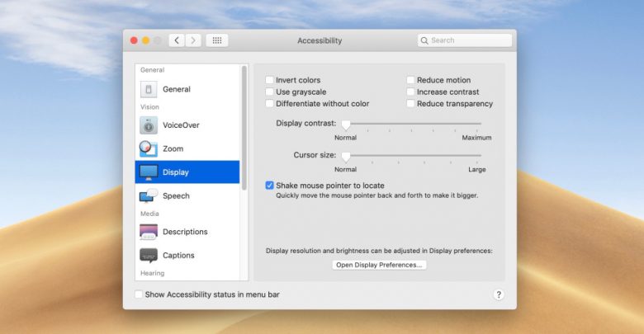
Task: Open the General accessibility icon
Action: point(149,89)
